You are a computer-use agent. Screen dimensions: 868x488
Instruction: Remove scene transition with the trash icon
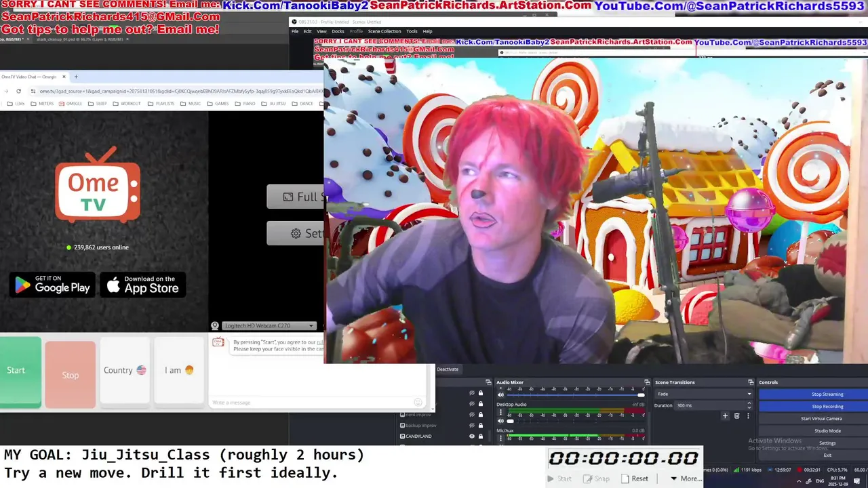pyautogui.click(x=736, y=415)
